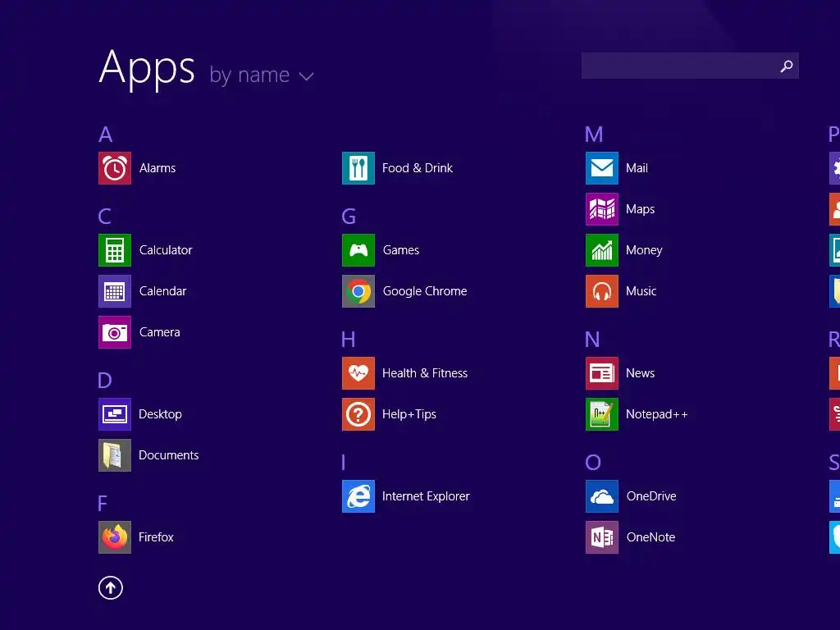Open the Health & Fitness icon
The image size is (840, 630).
coord(358,373)
